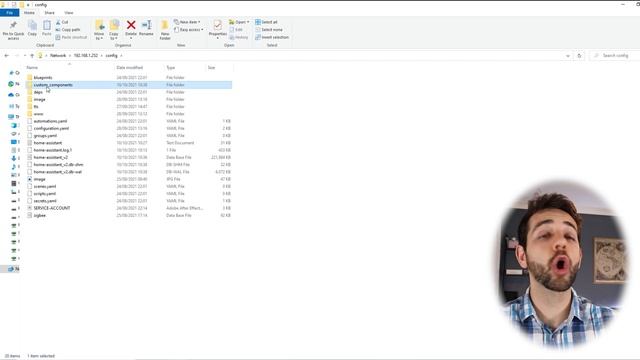
Task: Open Music in navigation pane
Action: coord(13,167)
